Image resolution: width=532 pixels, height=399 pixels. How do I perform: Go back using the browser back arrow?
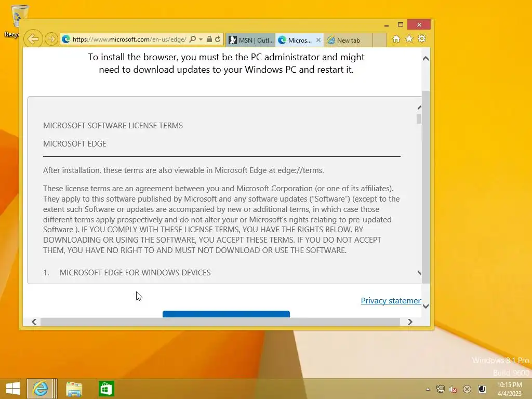click(33, 39)
